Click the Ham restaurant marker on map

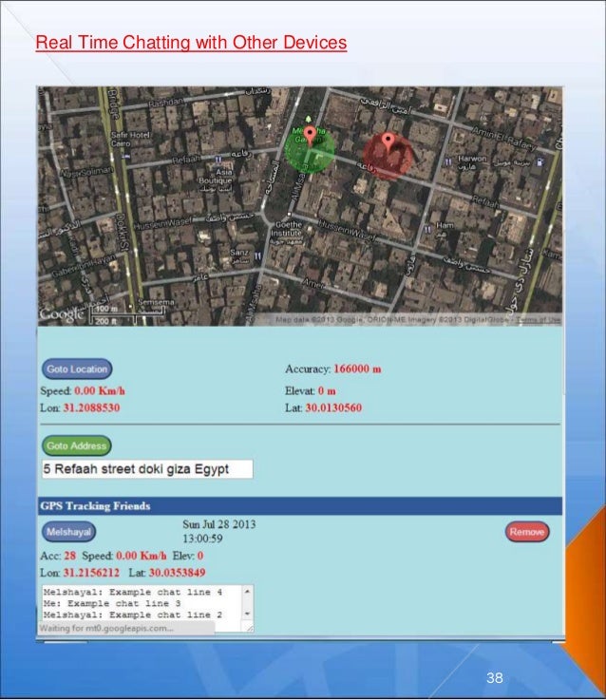[x=427, y=230]
